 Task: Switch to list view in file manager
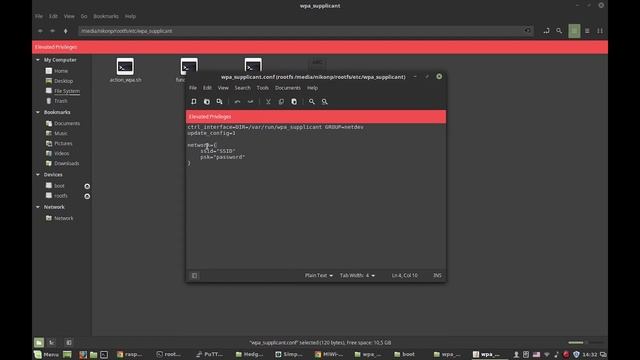click(587, 31)
